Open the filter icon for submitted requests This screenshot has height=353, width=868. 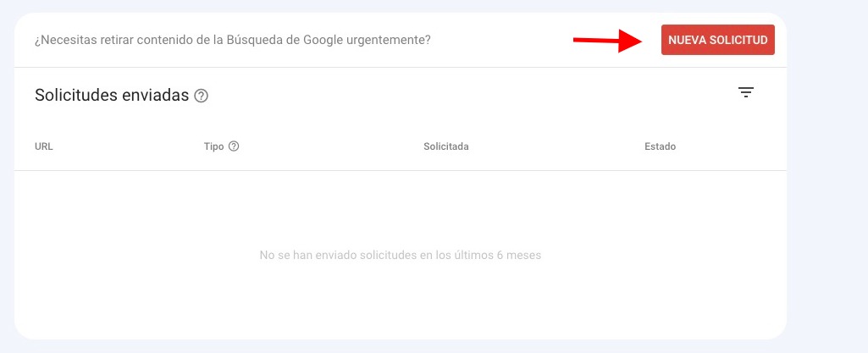tap(746, 92)
